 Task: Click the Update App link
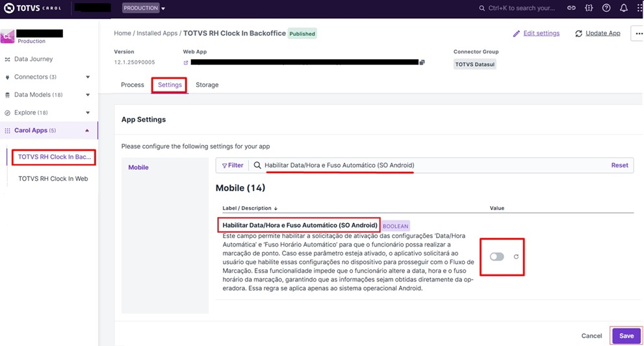pos(602,33)
